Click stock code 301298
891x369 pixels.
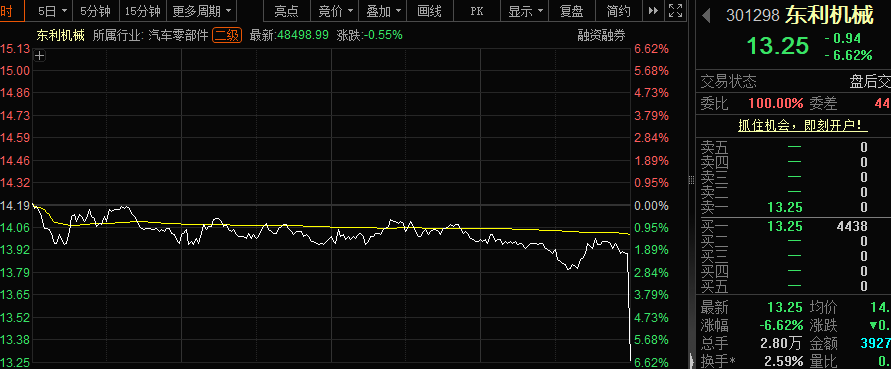752,16
